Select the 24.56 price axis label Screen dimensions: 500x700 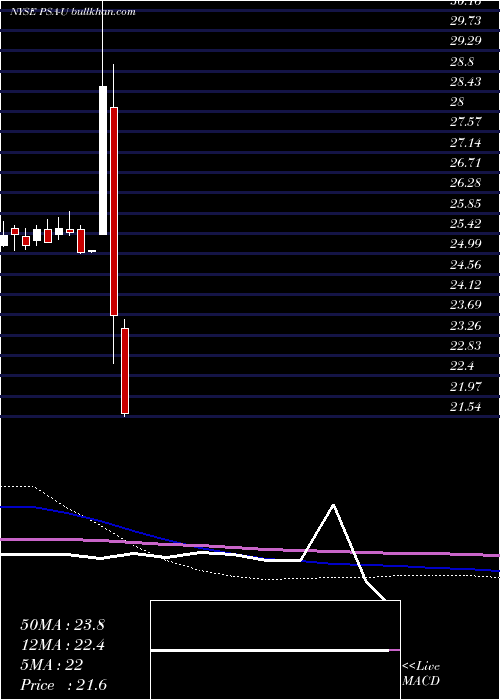(x=465, y=265)
